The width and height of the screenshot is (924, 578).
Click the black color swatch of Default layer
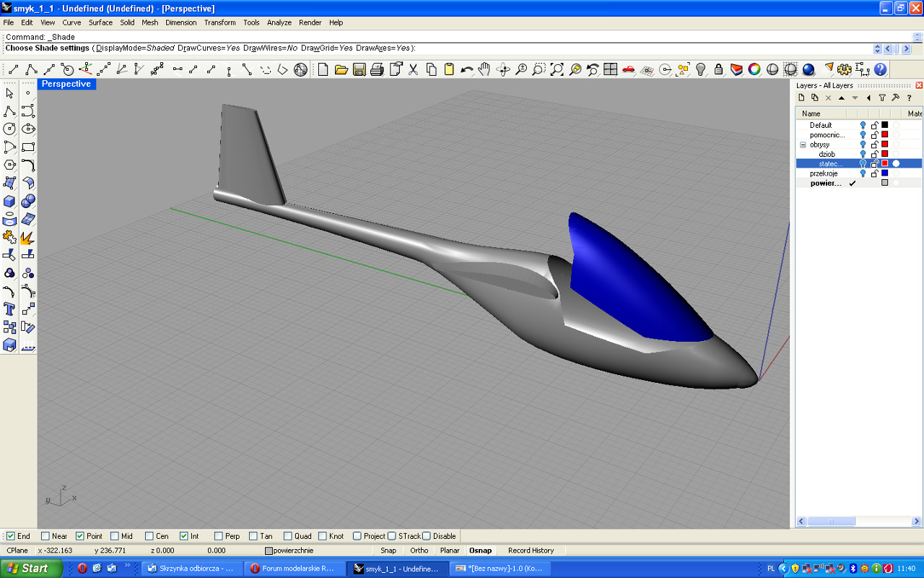(x=884, y=125)
